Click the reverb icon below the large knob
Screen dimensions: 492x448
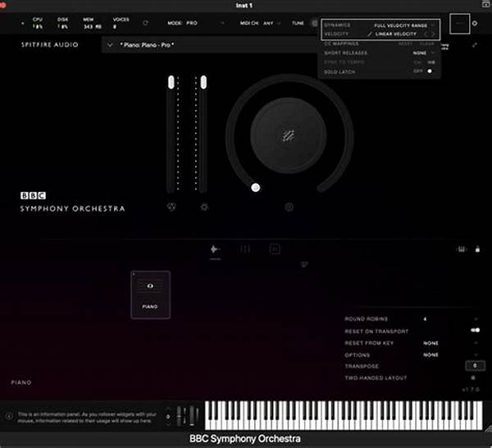(x=289, y=207)
